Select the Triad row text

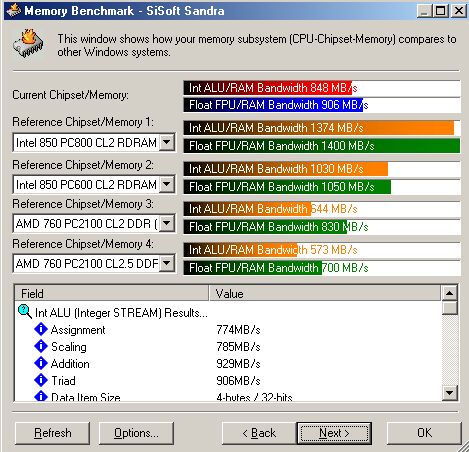63,380
